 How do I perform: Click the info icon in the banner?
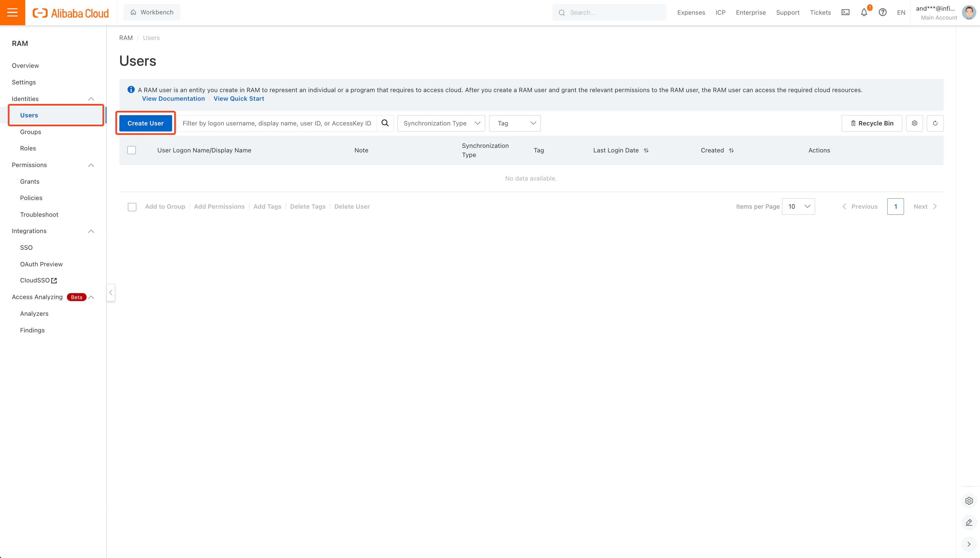click(x=131, y=90)
